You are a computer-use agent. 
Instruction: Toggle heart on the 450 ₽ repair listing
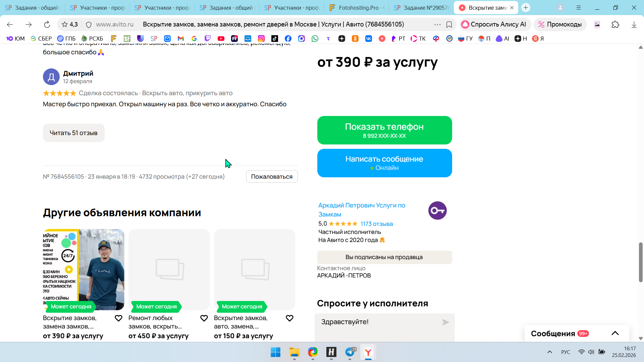coord(204,318)
